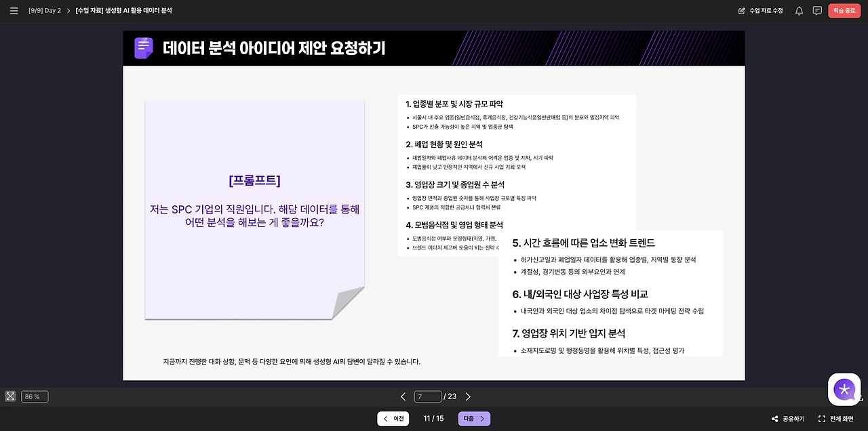Click bullet SPC 제품의 적합한 공급처나 협력처
Viewport: 868px width, 431px height.
point(456,207)
